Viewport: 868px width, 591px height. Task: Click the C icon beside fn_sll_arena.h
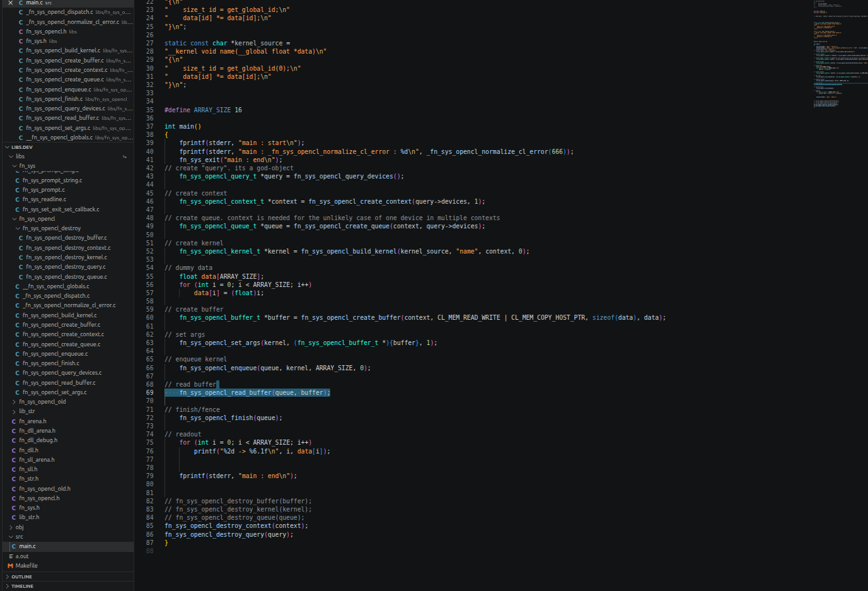point(14,460)
